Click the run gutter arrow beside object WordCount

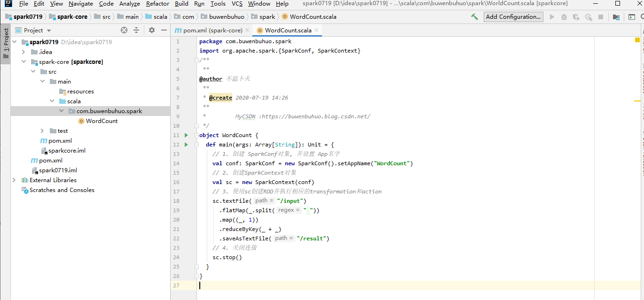coord(186,135)
